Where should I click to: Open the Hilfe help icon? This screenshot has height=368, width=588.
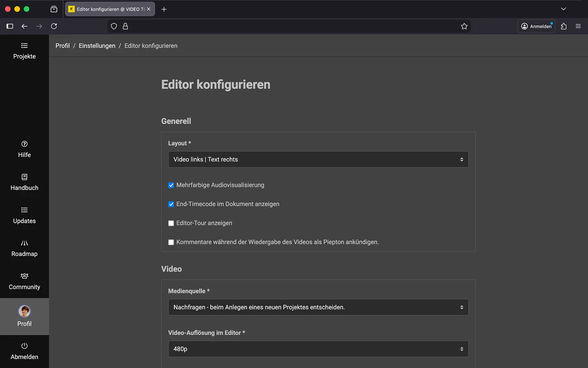point(24,144)
